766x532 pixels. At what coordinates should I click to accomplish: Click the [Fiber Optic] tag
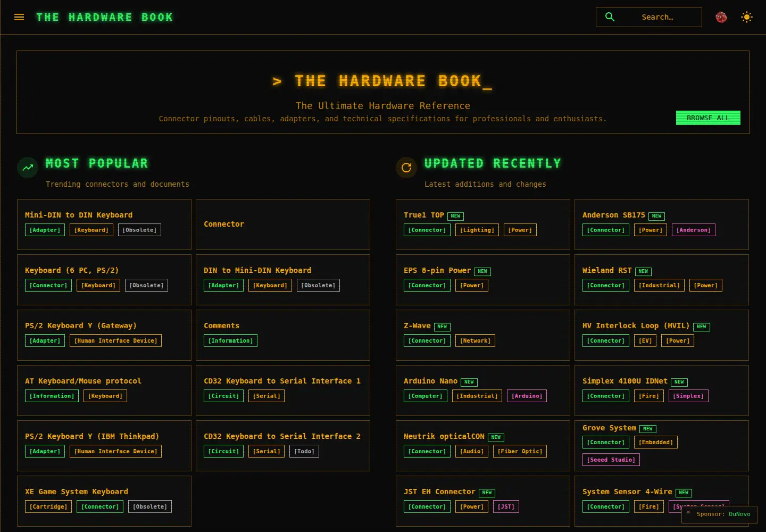tap(520, 451)
